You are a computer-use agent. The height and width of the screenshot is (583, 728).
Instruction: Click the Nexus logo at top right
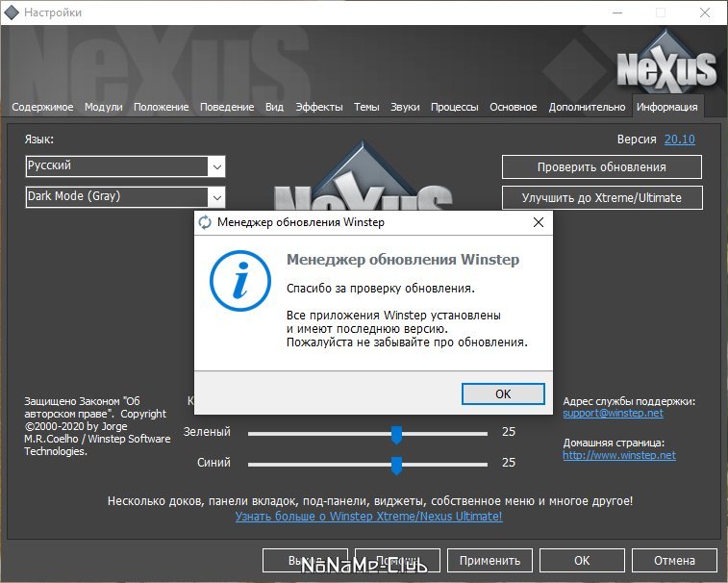(x=666, y=63)
